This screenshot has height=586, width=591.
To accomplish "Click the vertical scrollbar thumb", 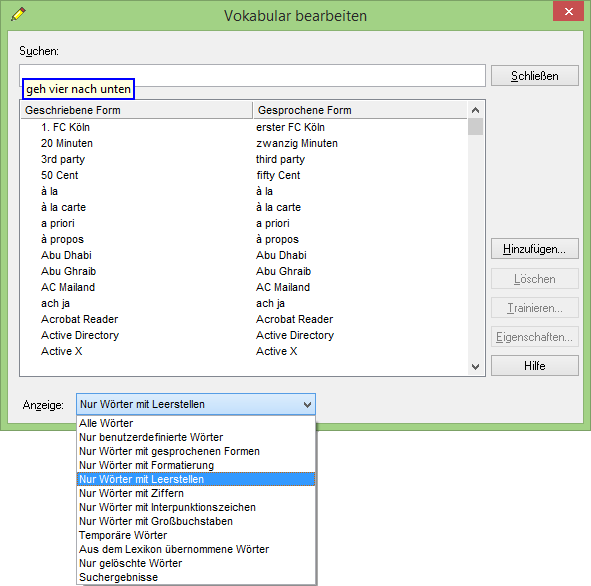I will click(x=475, y=127).
